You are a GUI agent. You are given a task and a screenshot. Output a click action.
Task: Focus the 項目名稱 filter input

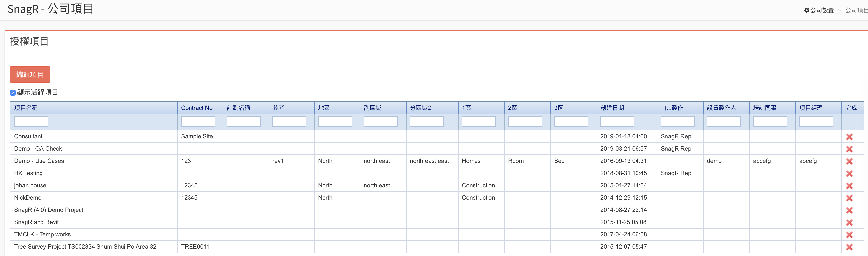31,121
